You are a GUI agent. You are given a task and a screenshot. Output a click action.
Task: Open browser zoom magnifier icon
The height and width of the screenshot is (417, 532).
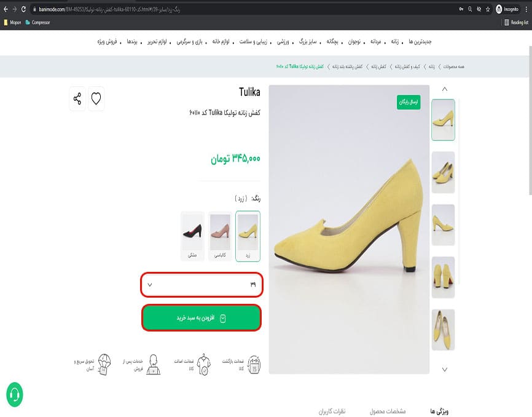coord(470,9)
